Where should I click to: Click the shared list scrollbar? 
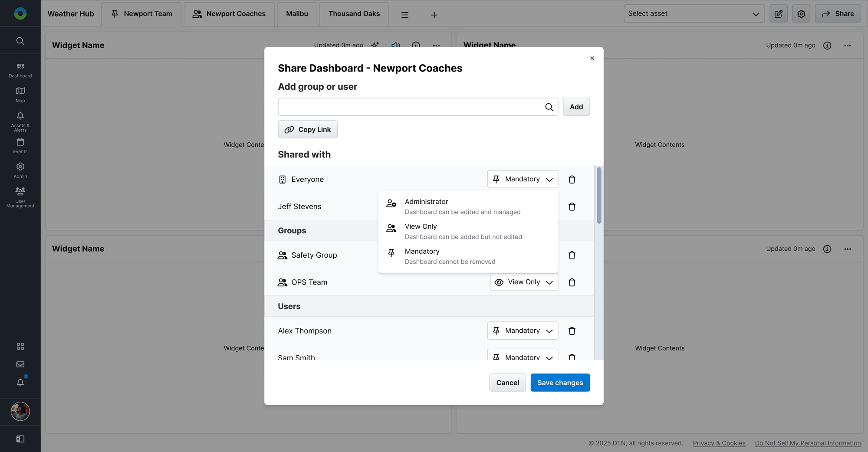(x=599, y=195)
